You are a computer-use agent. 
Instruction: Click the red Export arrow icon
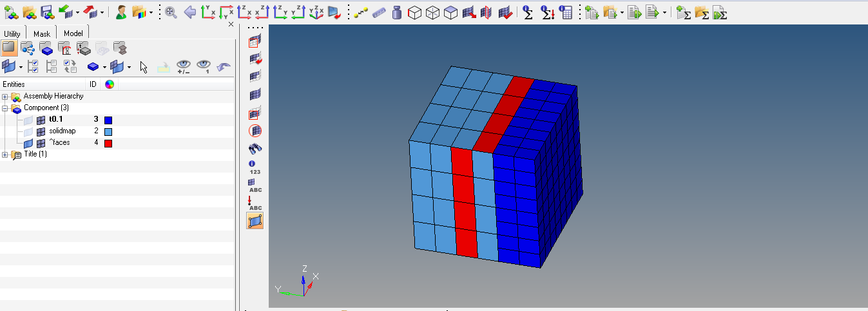point(90,12)
